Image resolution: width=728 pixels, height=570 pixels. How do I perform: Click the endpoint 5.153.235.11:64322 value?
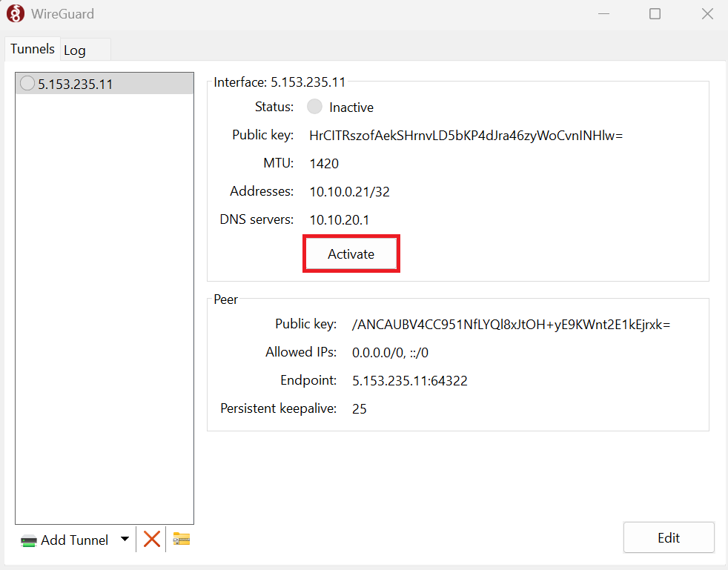click(x=410, y=381)
